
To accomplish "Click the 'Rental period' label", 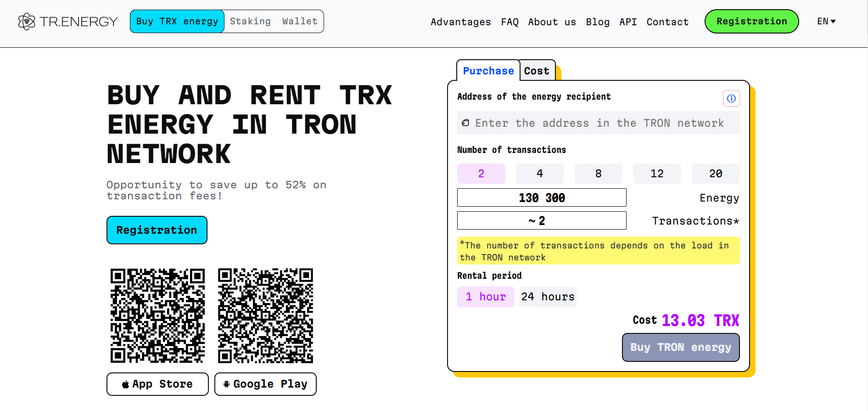I will pyautogui.click(x=489, y=276).
